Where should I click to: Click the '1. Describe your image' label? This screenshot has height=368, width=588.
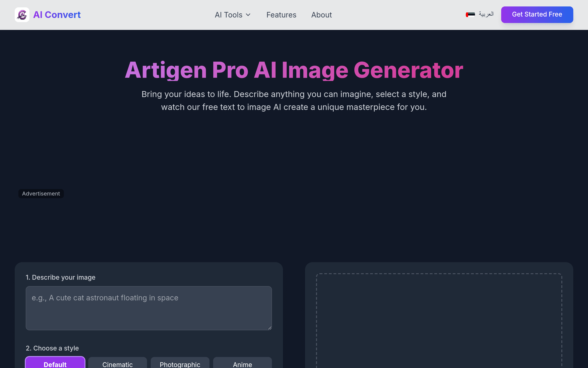tap(60, 277)
